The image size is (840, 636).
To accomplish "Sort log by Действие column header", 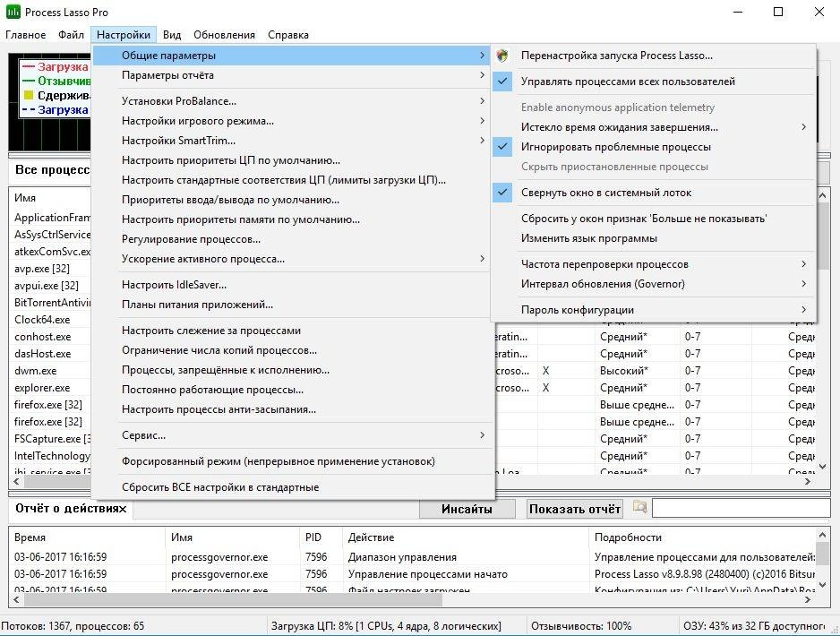I will pos(465,537).
